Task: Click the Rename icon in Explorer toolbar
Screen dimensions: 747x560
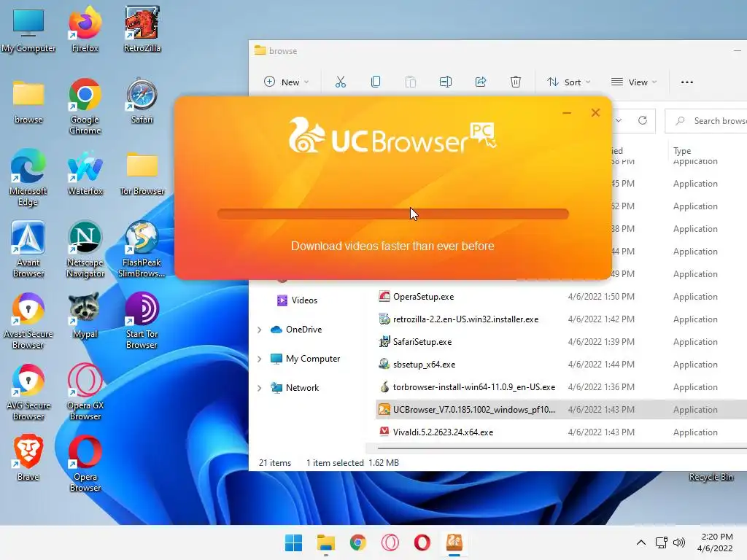Action: (x=446, y=82)
